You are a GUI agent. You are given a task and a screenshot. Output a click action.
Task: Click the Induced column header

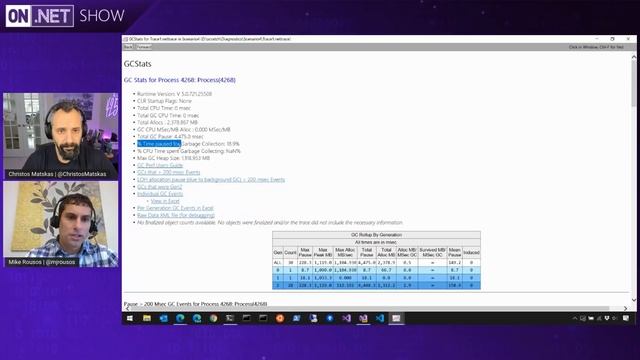point(471,252)
